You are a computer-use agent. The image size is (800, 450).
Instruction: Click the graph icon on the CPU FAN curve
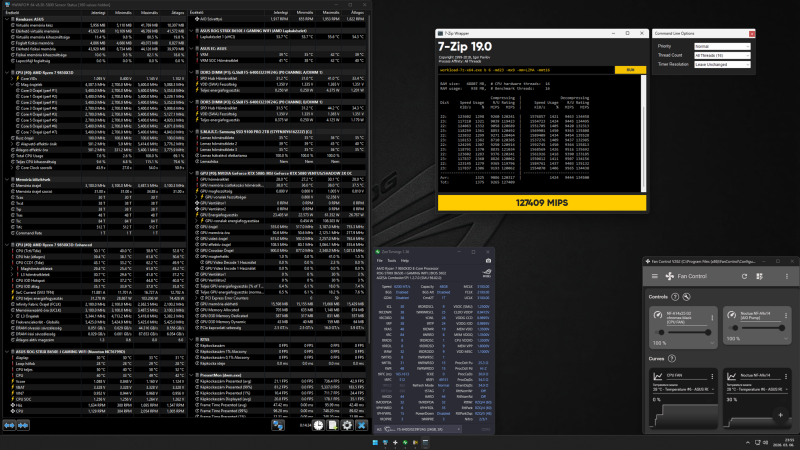pos(658,376)
